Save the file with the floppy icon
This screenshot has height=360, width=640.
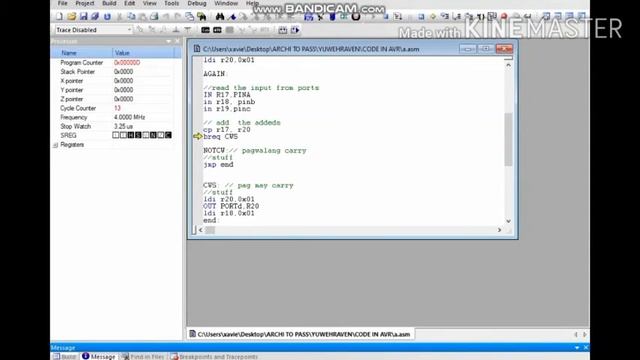(83, 16)
